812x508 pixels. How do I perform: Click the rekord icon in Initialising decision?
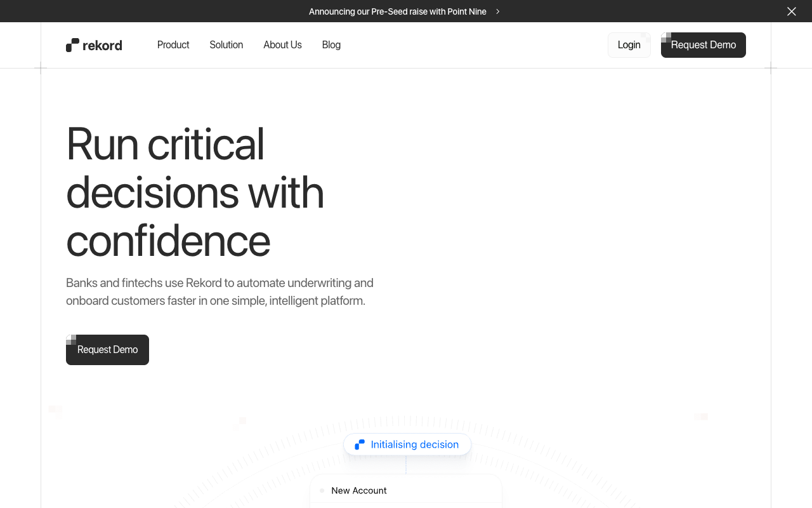pyautogui.click(x=360, y=444)
